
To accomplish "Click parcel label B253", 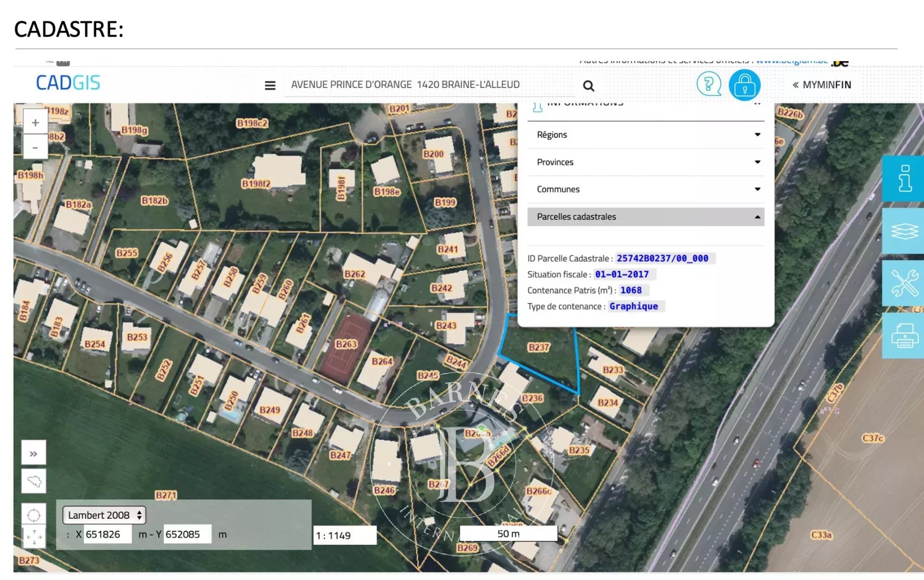I will click(x=137, y=337).
